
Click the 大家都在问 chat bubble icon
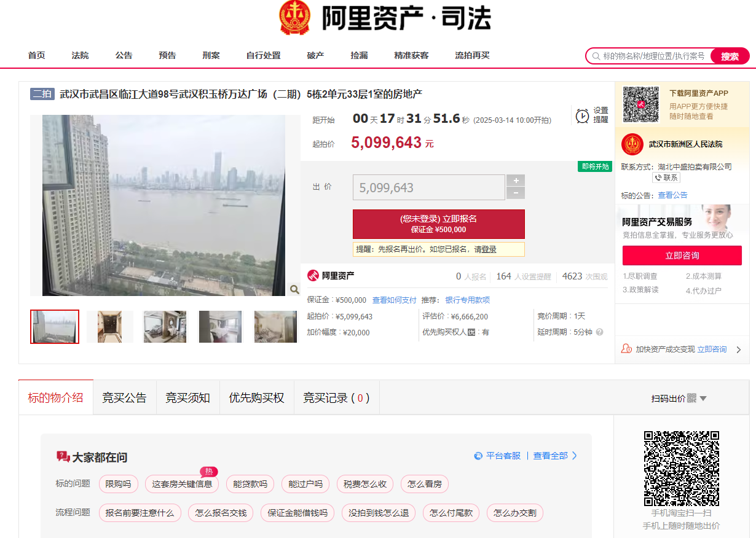(x=63, y=457)
